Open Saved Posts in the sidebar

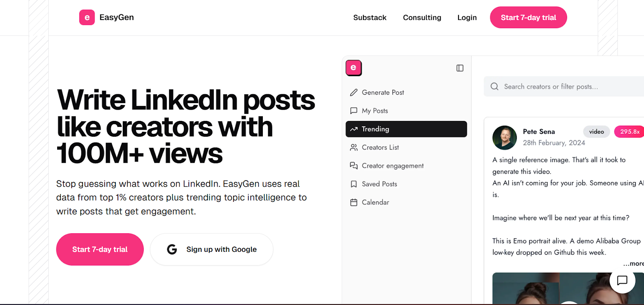[406, 184]
